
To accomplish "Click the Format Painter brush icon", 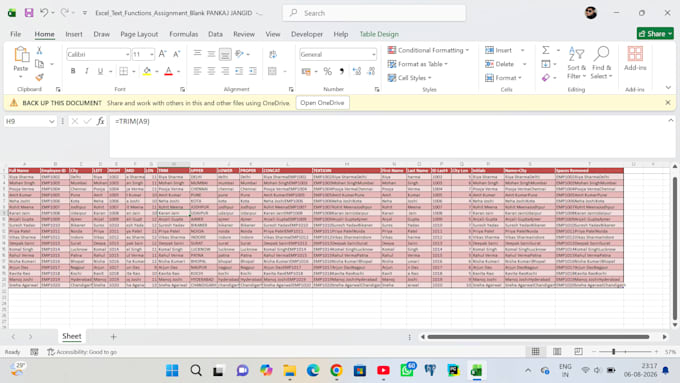I will point(39,77).
